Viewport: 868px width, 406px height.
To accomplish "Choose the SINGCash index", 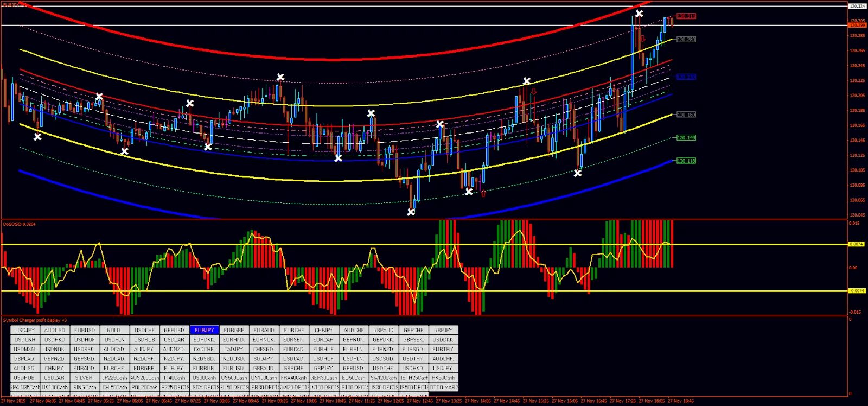I will click(85, 388).
